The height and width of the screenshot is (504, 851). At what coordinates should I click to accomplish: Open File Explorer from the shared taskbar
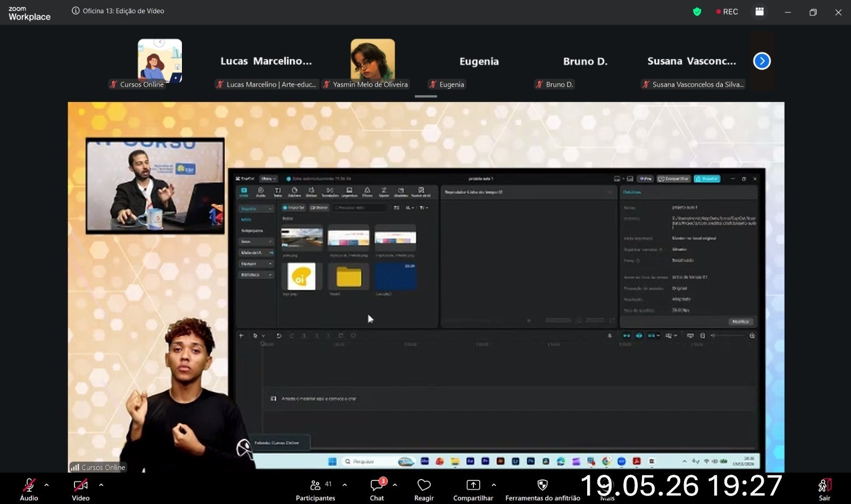click(x=455, y=461)
